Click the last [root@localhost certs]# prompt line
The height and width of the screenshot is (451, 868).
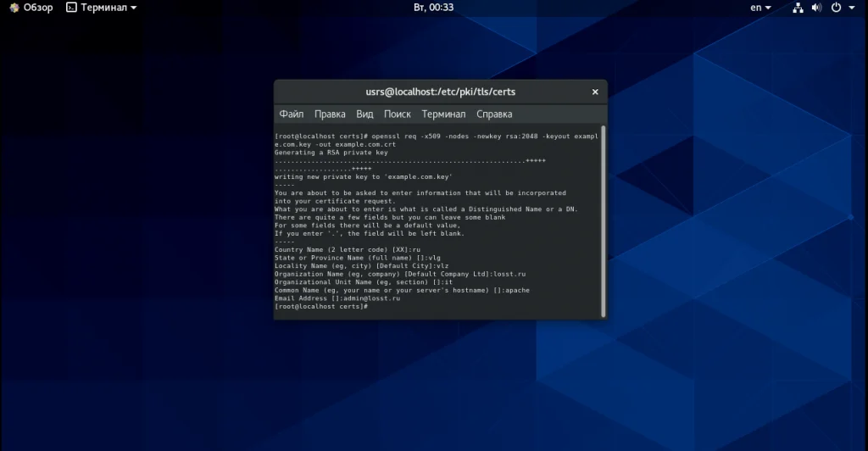321,307
